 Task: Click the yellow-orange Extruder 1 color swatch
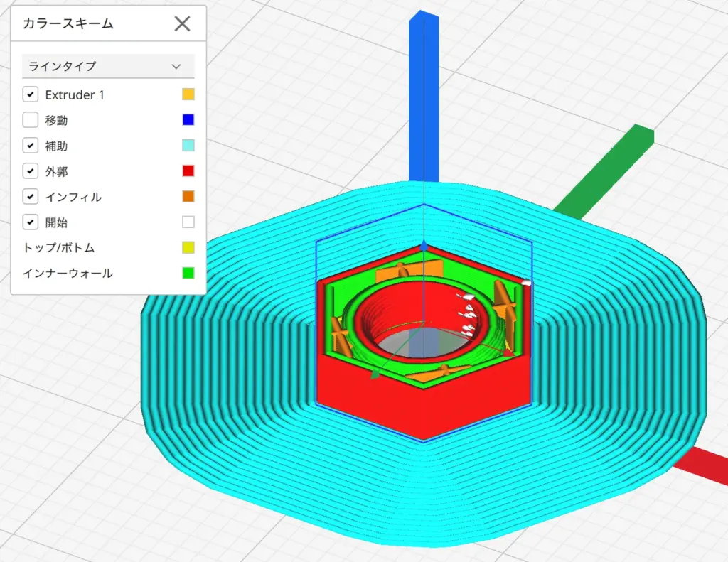coord(188,94)
